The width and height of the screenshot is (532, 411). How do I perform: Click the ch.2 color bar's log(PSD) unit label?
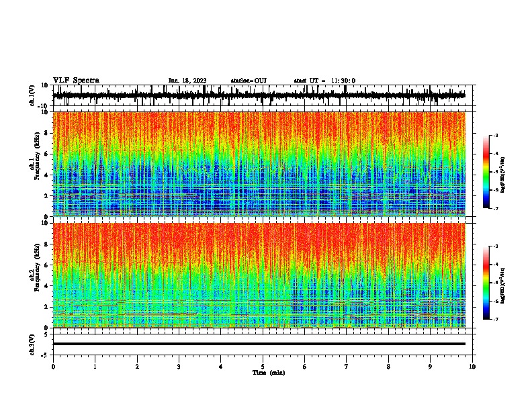(x=503, y=285)
